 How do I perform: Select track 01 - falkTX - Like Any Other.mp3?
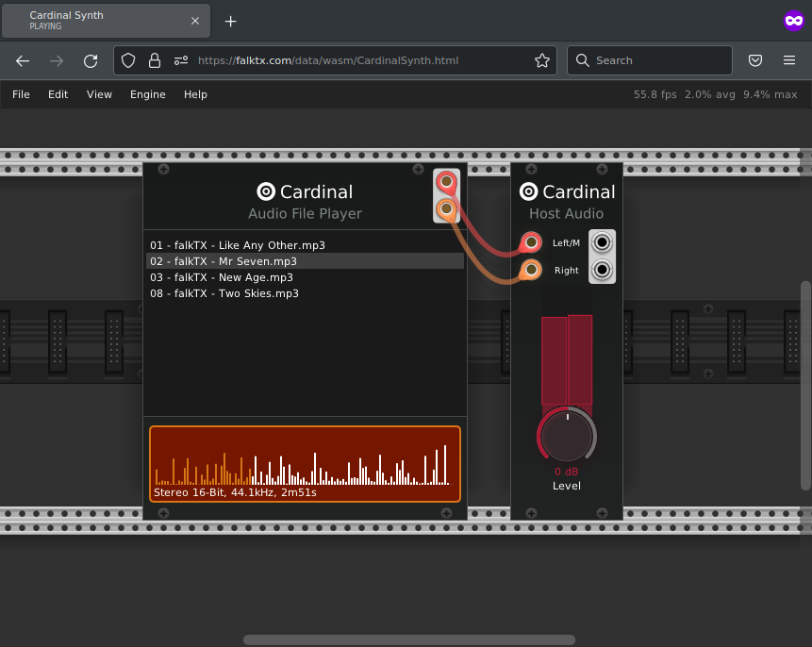pos(305,245)
